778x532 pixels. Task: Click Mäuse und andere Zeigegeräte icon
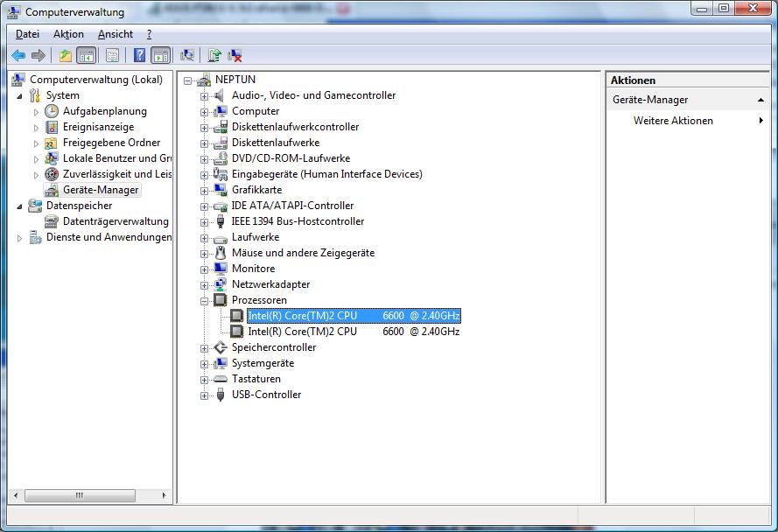tap(221, 253)
